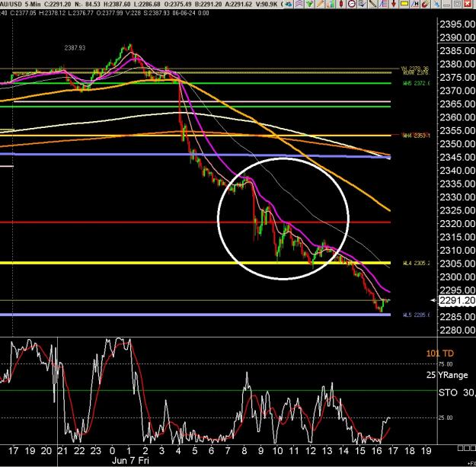Click the STO 30 indicator label
Viewport: 476px width, 467px height.
457,392
